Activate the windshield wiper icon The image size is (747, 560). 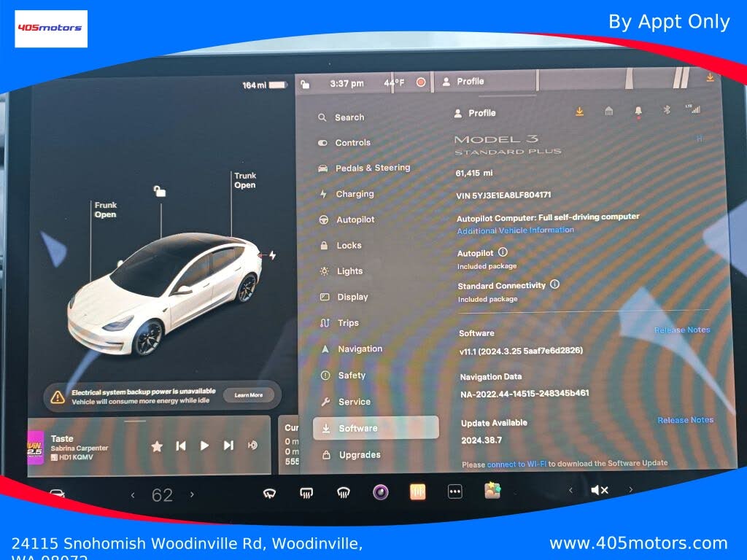coord(270,494)
